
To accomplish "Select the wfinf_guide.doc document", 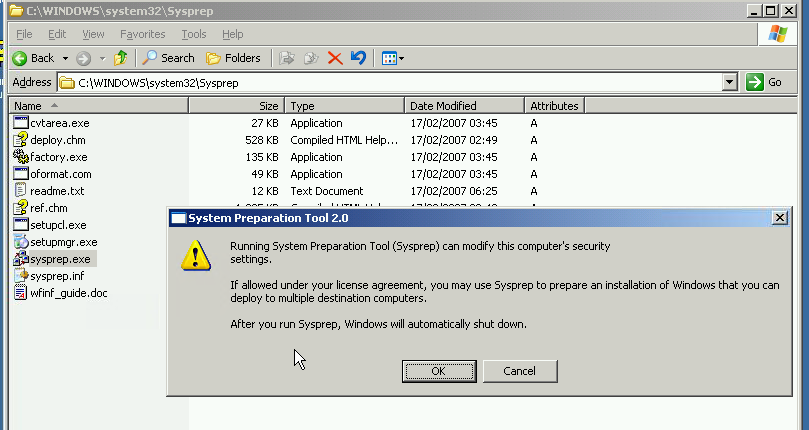I will tap(68, 293).
